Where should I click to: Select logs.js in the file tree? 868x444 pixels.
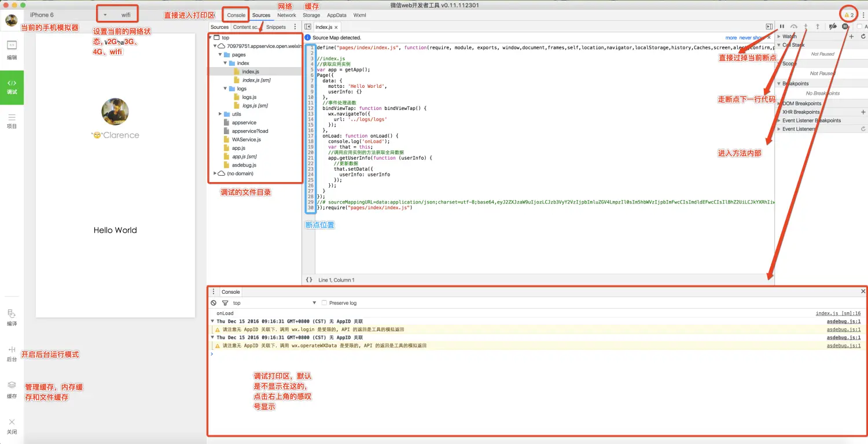249,97
